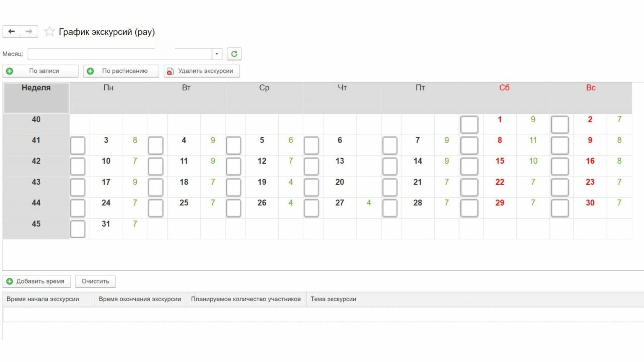Tick the checkbox for Saturday 15
Screen dimensions: 644x362
click(469, 166)
